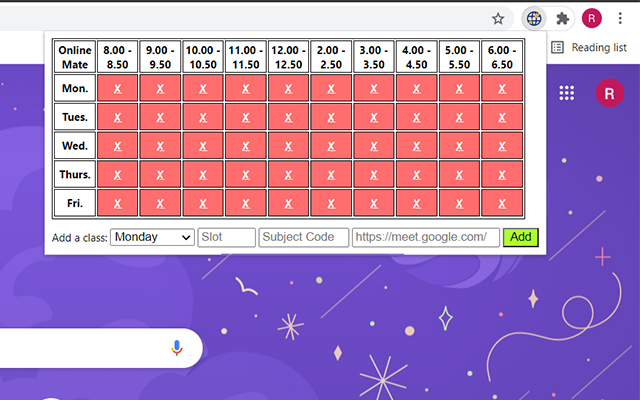
Task: Click the Wed. row label
Action: pos(75,145)
